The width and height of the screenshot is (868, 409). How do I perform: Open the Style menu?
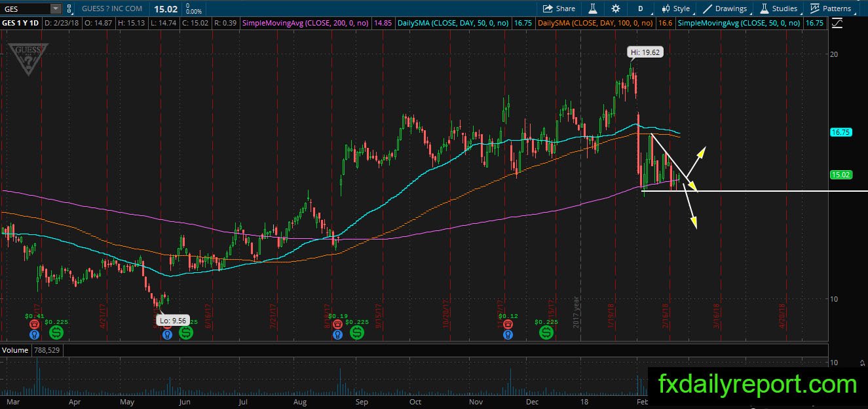(675, 9)
